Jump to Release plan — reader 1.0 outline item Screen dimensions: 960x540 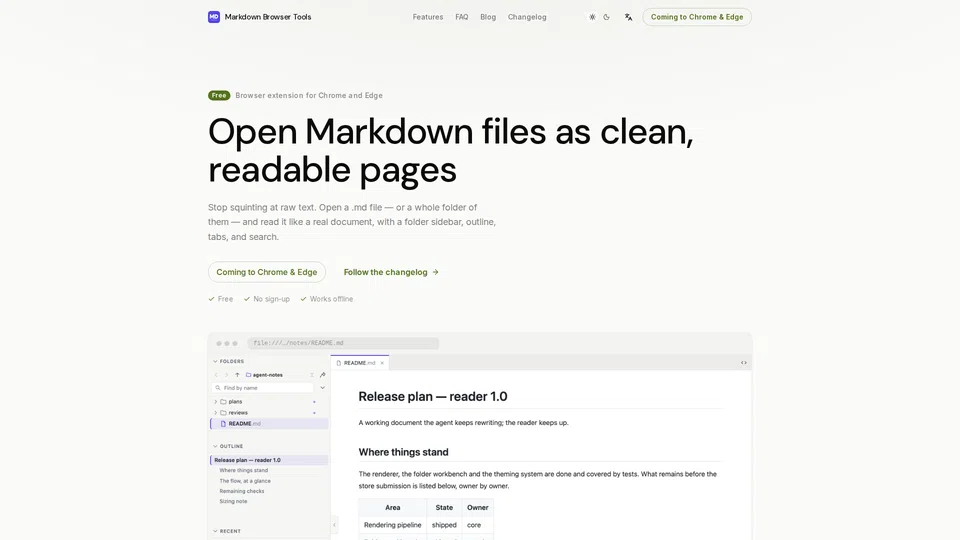(x=269, y=460)
